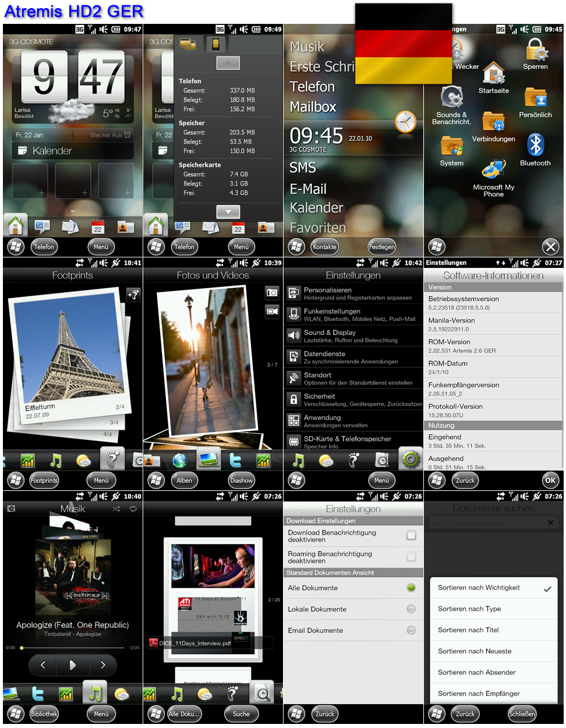The height and width of the screenshot is (728, 566).
Task: Check Roaming Benachrichtigung deaktivieren
Action: (411, 557)
